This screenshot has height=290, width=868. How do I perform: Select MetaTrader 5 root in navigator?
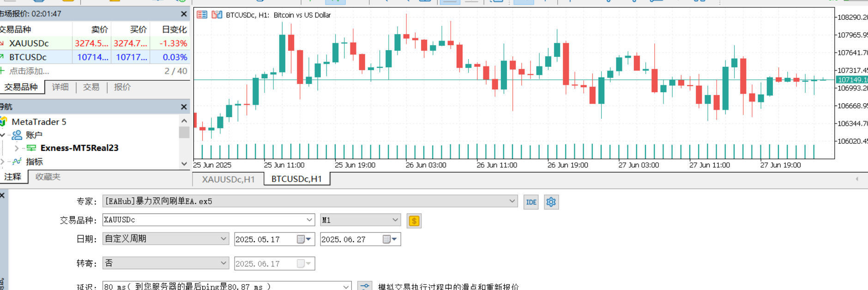click(39, 122)
